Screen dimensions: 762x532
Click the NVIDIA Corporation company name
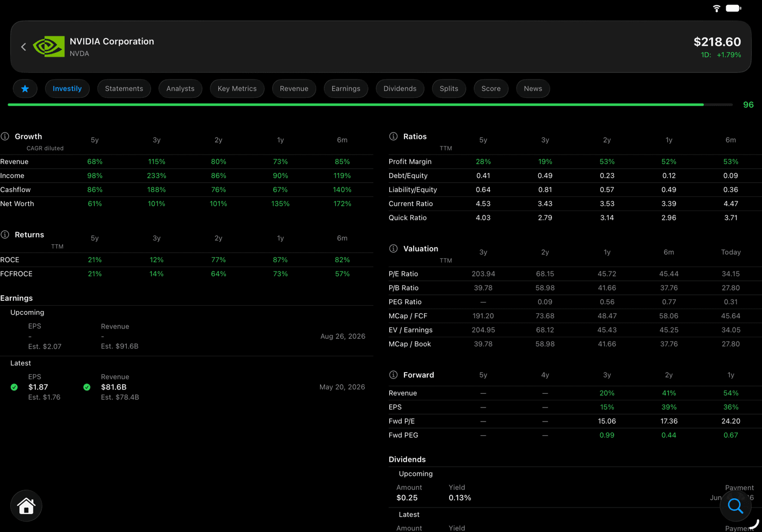[112, 41]
